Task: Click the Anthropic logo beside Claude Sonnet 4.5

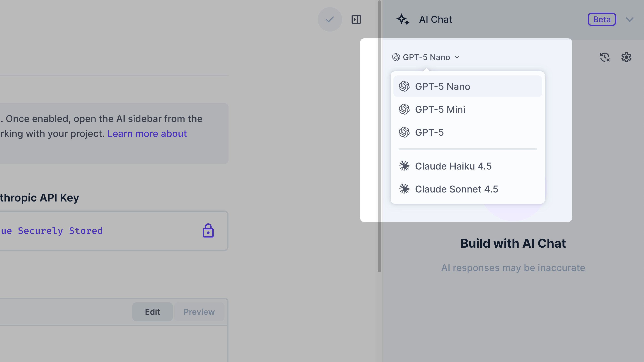Action: pos(404,189)
